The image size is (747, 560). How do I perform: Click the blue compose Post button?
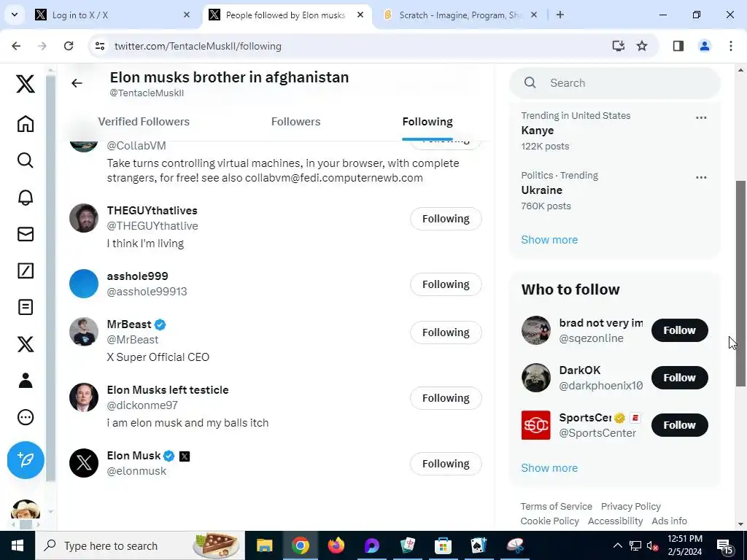[x=26, y=460]
